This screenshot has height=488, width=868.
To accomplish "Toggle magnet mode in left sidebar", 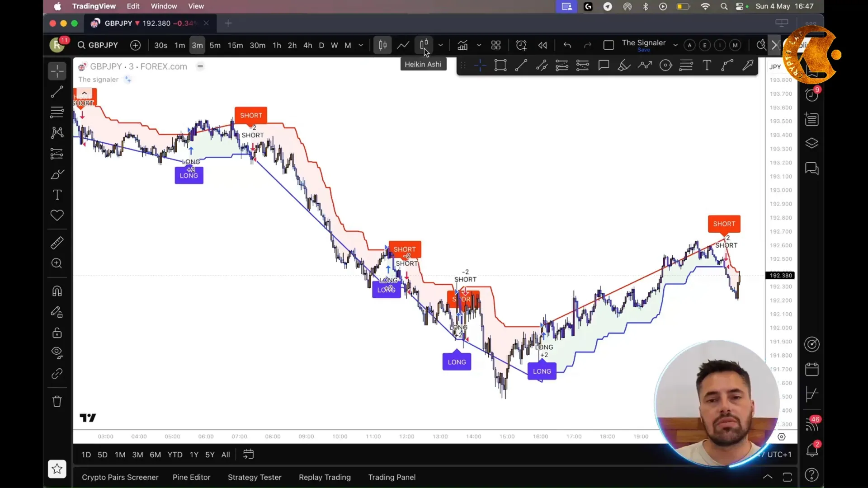I will pos(57,291).
